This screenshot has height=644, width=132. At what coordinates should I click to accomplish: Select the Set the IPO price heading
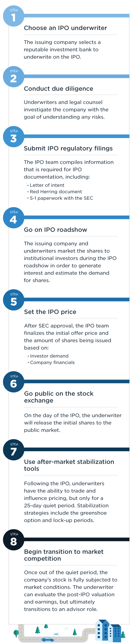(50, 312)
